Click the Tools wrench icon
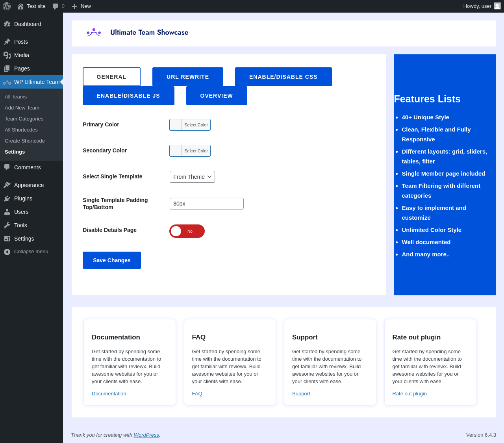This screenshot has height=443, width=504. click(x=7, y=225)
